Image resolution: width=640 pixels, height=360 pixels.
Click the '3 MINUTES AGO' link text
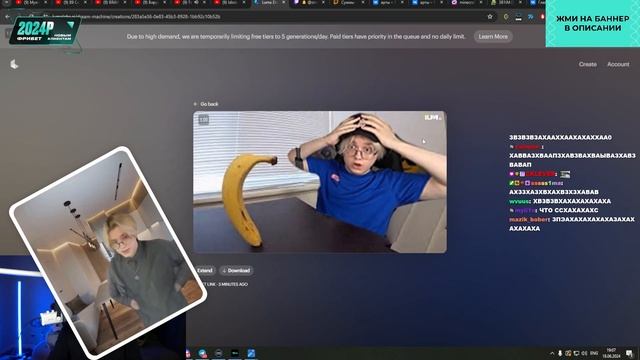[233, 284]
